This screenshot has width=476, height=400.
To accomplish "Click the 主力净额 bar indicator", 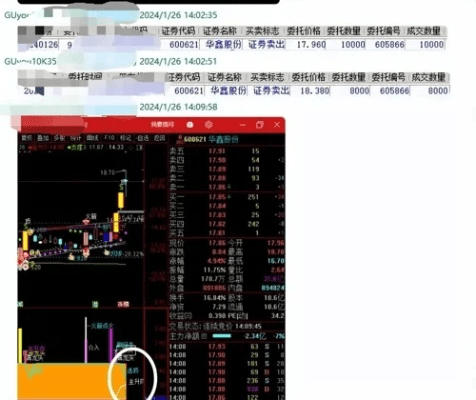I will (222, 336).
